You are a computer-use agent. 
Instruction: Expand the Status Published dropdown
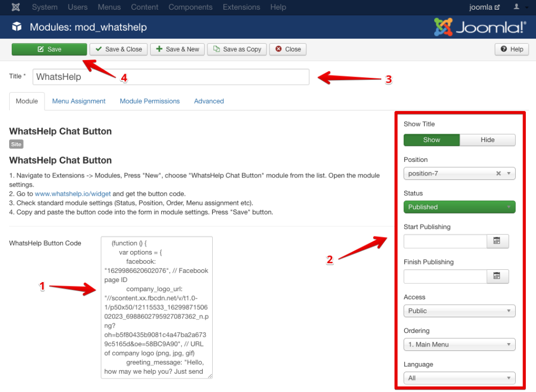[459, 207]
